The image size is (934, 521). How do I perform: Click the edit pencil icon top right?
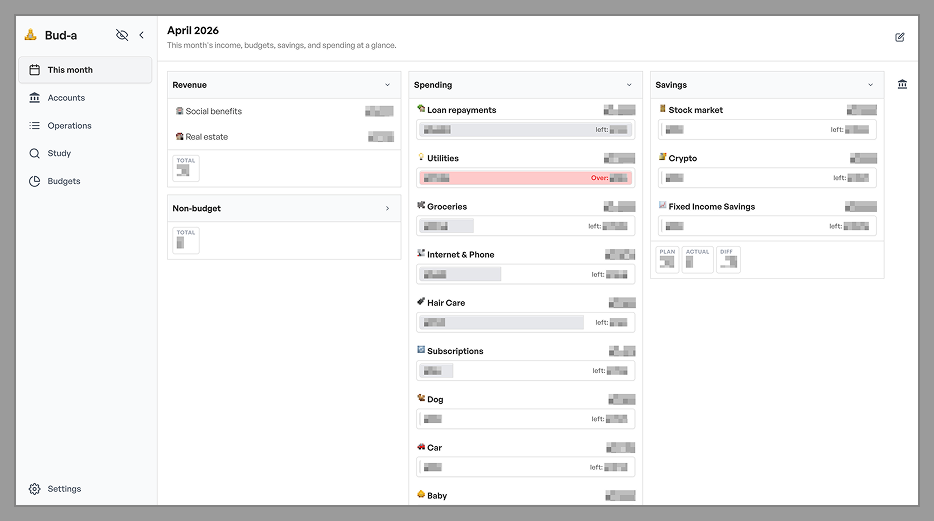pyautogui.click(x=900, y=37)
